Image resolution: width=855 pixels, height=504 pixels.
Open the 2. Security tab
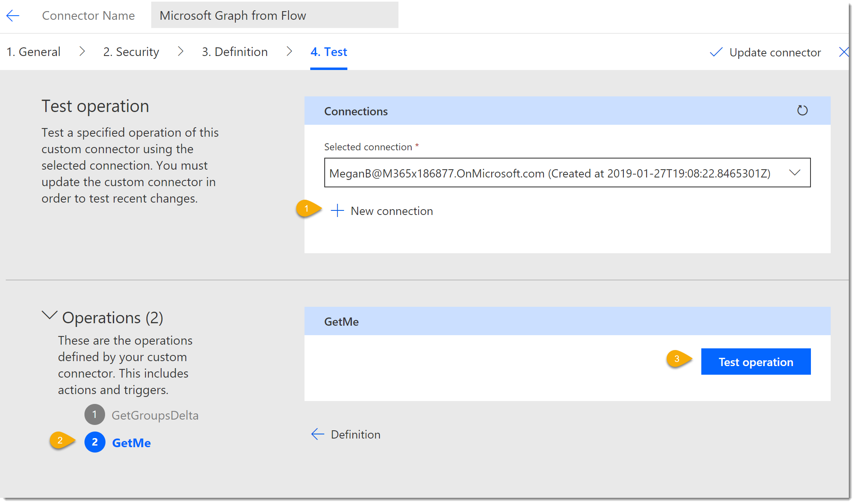click(x=131, y=52)
